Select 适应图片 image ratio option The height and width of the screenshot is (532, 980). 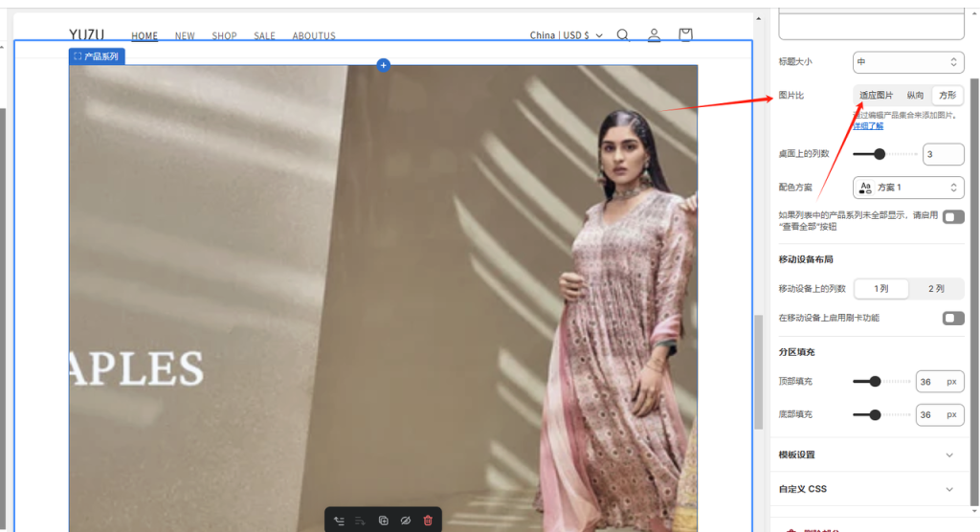(x=876, y=96)
